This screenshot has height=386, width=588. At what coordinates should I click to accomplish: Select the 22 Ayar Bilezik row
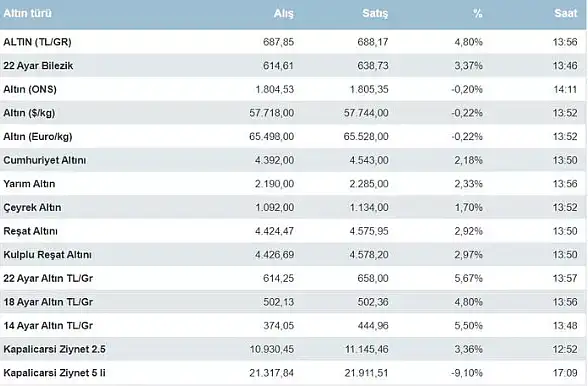click(x=293, y=66)
